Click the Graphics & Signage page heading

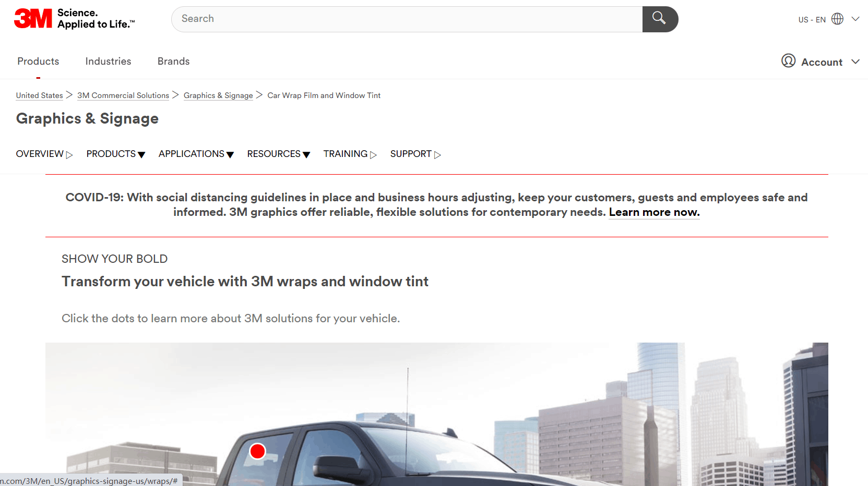(87, 119)
